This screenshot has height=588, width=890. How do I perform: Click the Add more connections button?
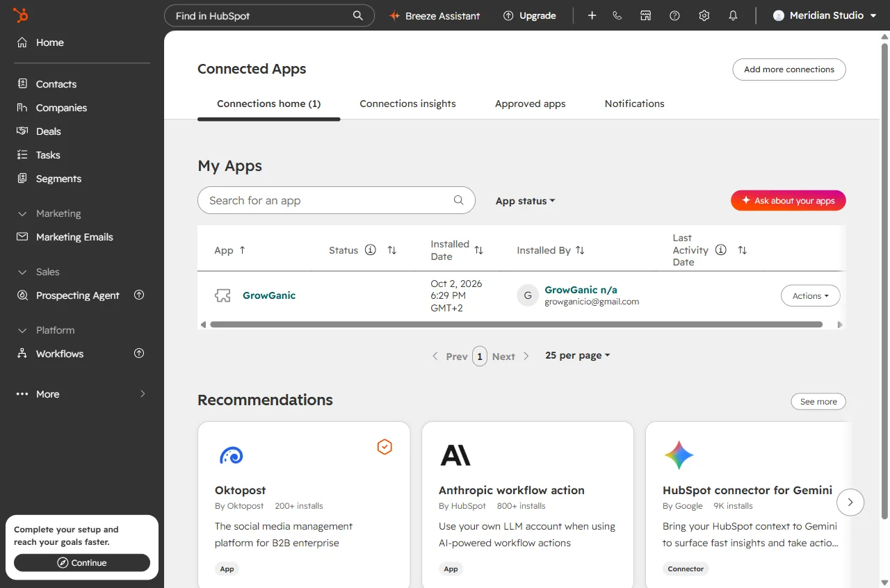tap(789, 70)
